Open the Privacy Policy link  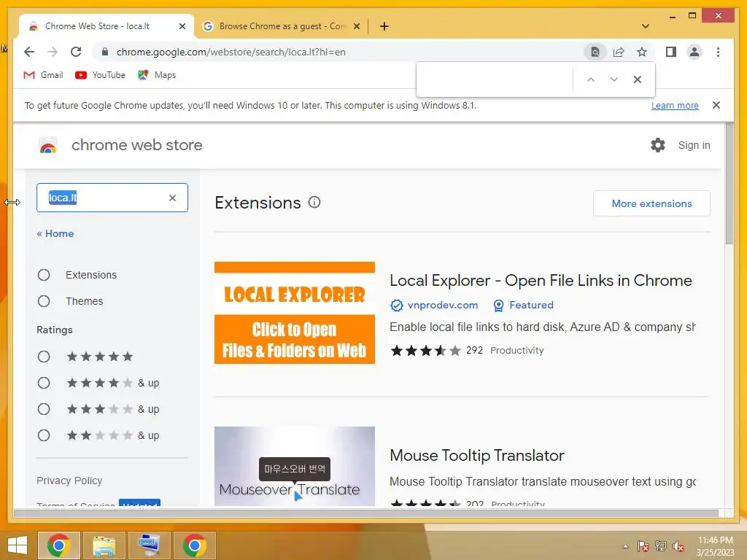point(69,481)
